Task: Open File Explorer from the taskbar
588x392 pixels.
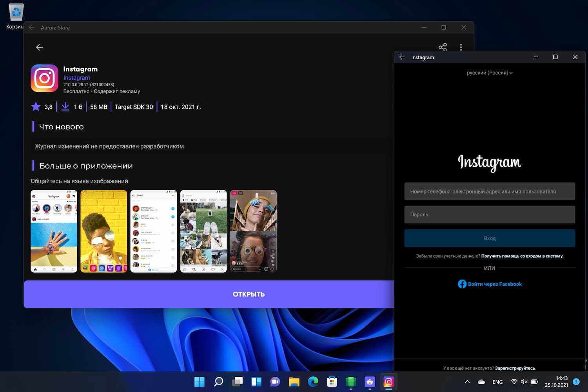Action: point(294,381)
